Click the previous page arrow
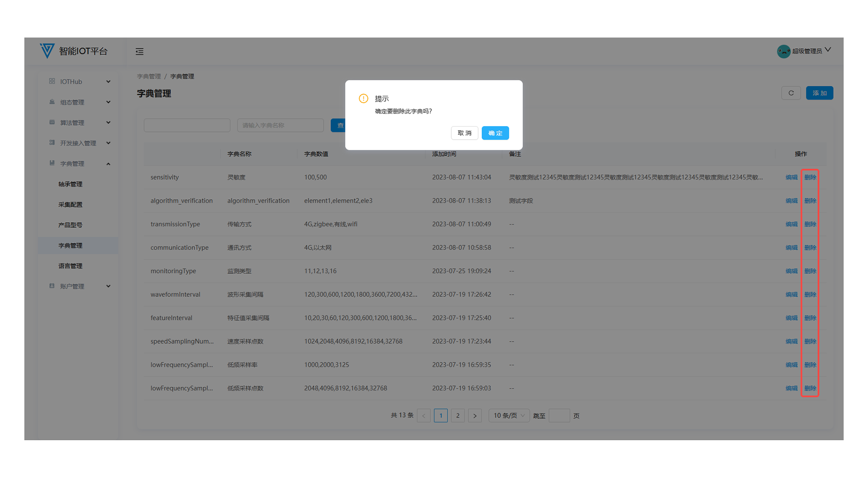868x488 pixels. pyautogui.click(x=424, y=416)
